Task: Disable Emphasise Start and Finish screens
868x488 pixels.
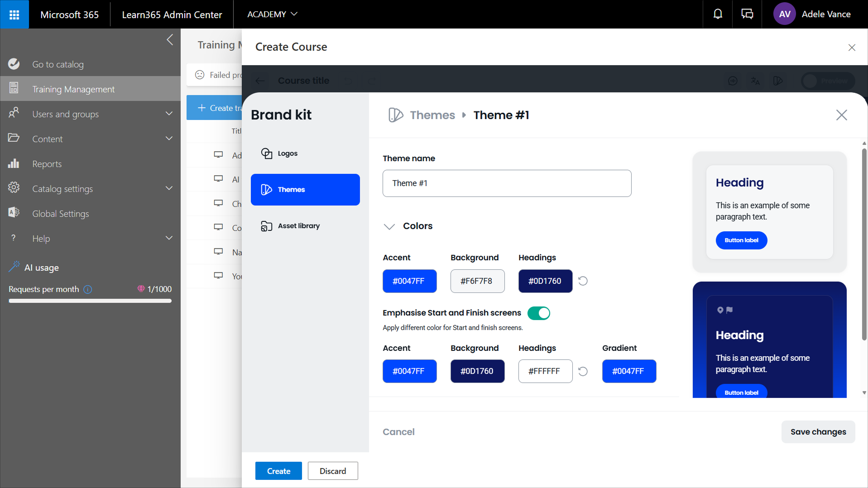Action: coord(538,313)
